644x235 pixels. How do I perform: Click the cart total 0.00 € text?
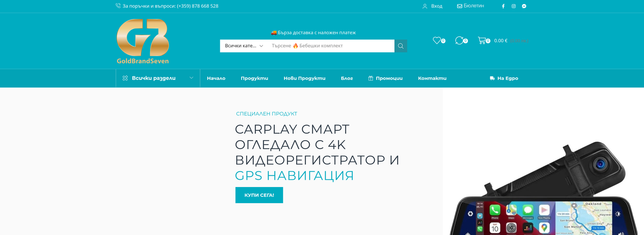501,41
